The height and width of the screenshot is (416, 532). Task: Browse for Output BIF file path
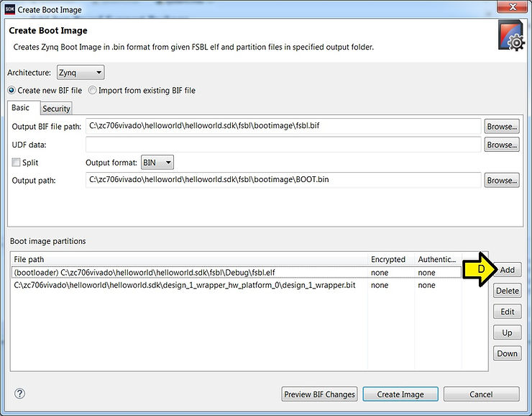tap(501, 127)
